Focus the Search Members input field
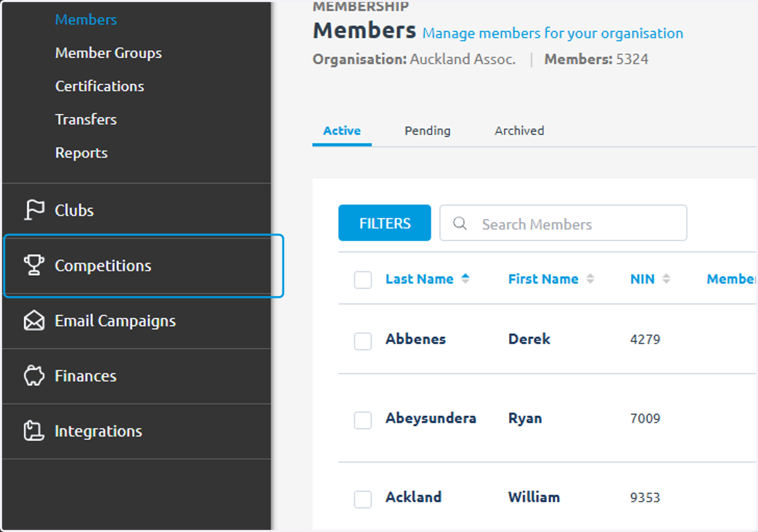The image size is (758, 532). tap(563, 223)
